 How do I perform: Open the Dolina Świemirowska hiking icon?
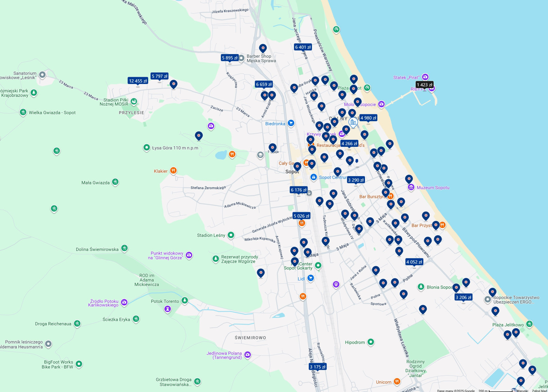click(x=124, y=248)
